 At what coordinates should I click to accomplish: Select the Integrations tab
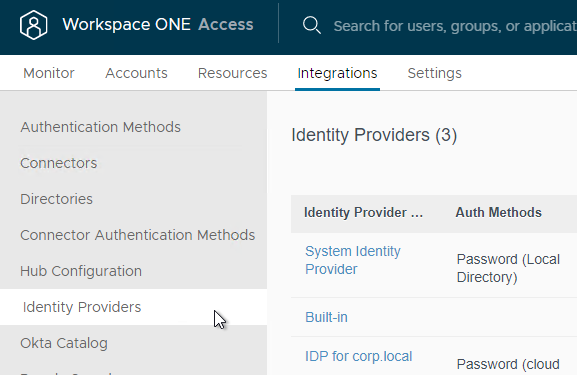pos(337,73)
